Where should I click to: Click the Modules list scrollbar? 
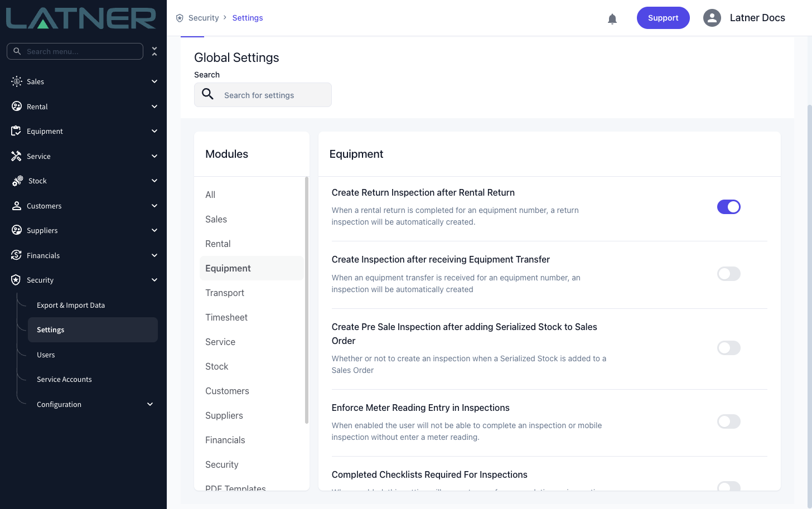[x=307, y=300]
